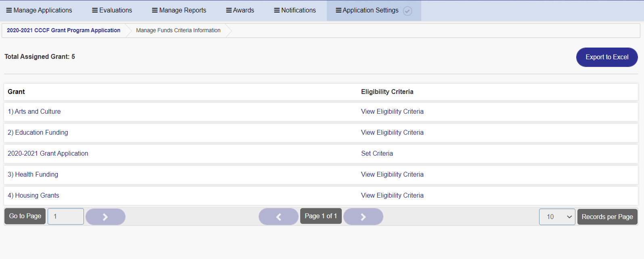This screenshot has height=259, width=644.
Task: Click the hamburger icon next to Notifications
Action: (277, 10)
